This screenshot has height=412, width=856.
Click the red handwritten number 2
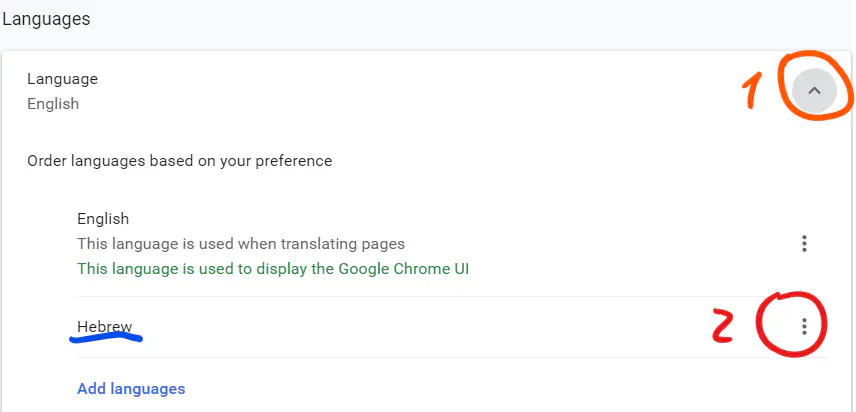pyautogui.click(x=726, y=325)
